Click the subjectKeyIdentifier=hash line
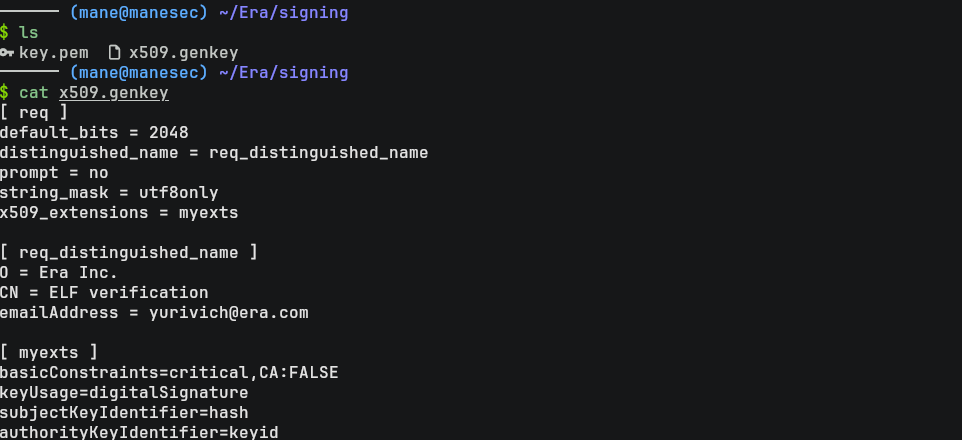The height and width of the screenshot is (440, 962). (x=124, y=412)
